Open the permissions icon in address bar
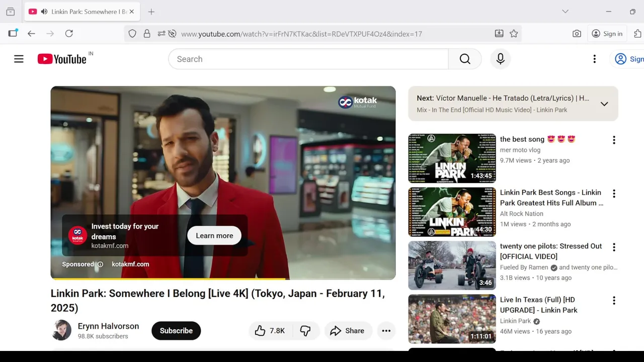This screenshot has height=362, width=644. click(x=162, y=34)
